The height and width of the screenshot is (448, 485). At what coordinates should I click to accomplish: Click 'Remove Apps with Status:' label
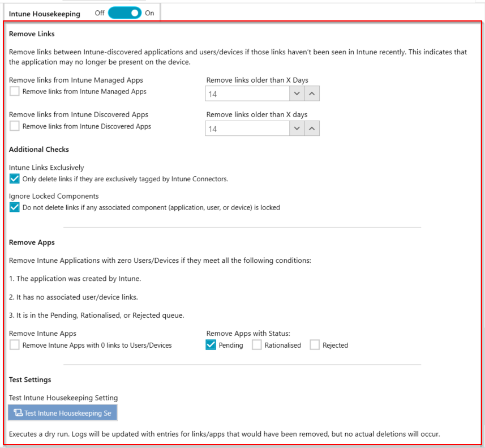[x=248, y=334]
